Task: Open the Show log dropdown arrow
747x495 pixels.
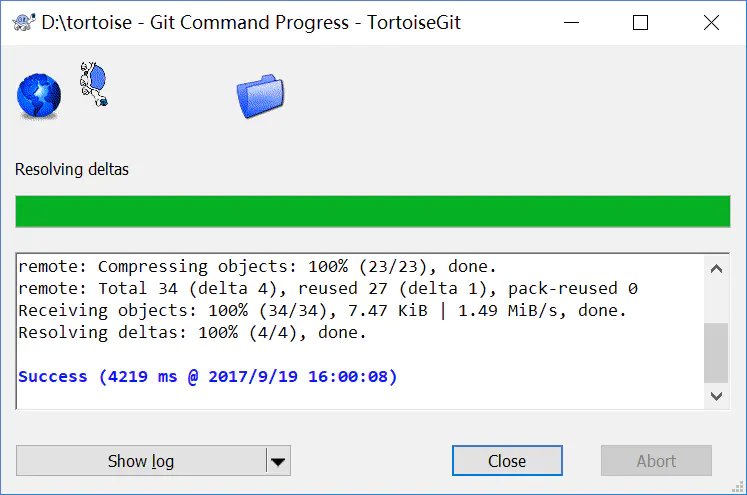Action: coord(278,461)
